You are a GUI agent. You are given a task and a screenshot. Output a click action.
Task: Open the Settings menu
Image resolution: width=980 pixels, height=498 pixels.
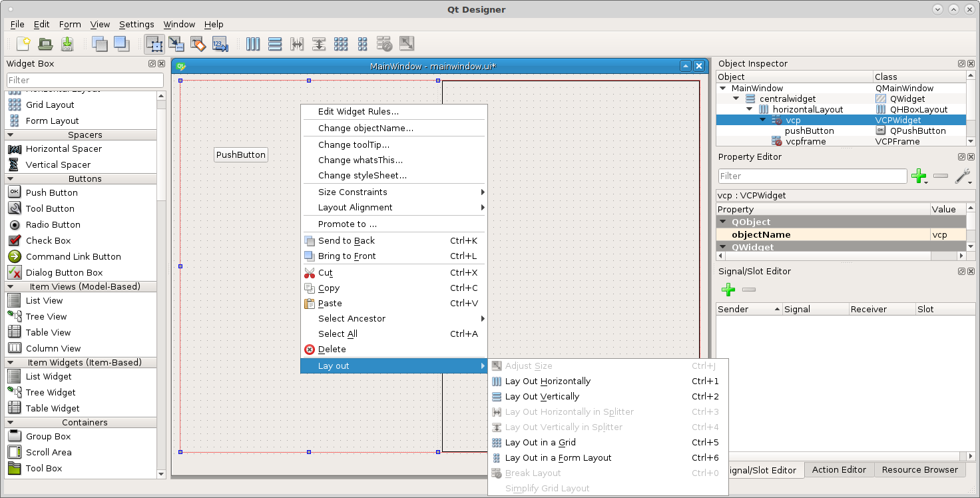point(136,24)
